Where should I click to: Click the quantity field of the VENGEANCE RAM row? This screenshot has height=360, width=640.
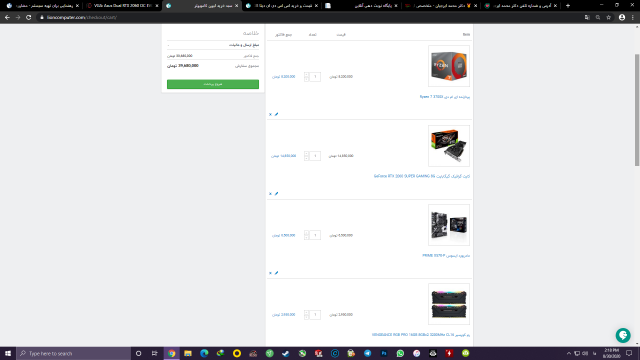(x=315, y=314)
